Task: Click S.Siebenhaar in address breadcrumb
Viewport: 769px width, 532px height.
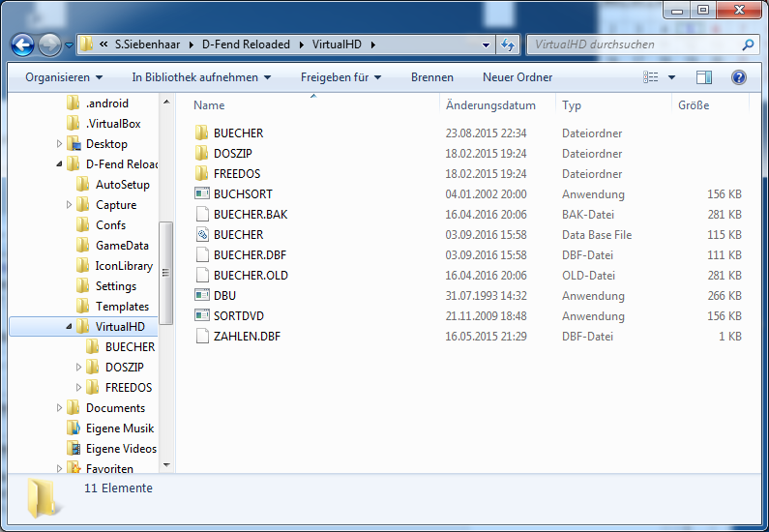Action: [148, 44]
